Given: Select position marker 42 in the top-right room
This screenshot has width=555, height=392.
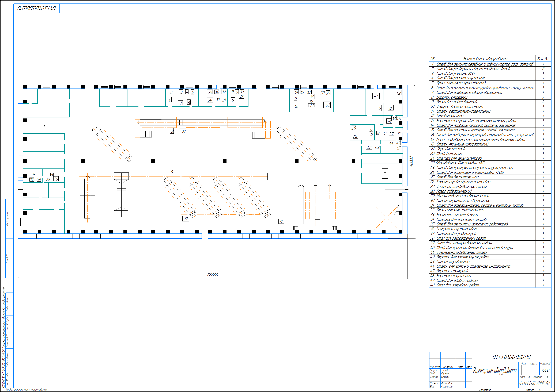Looking at the screenshot, I should (x=398, y=93).
